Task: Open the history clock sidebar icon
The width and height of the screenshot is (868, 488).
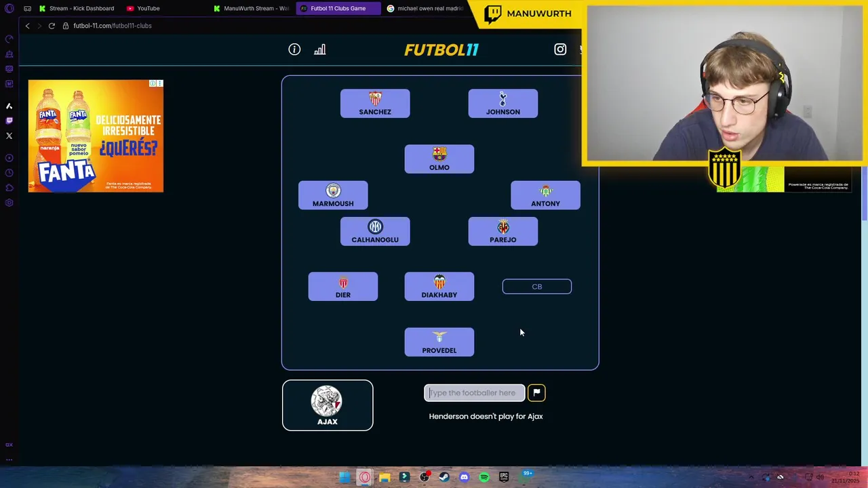Action: click(x=9, y=173)
